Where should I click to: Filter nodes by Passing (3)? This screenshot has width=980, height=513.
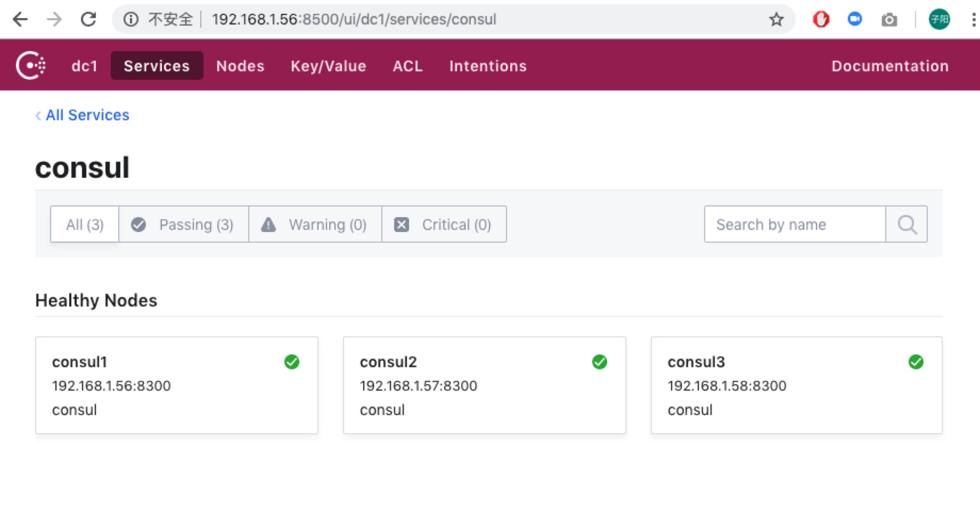tap(184, 225)
